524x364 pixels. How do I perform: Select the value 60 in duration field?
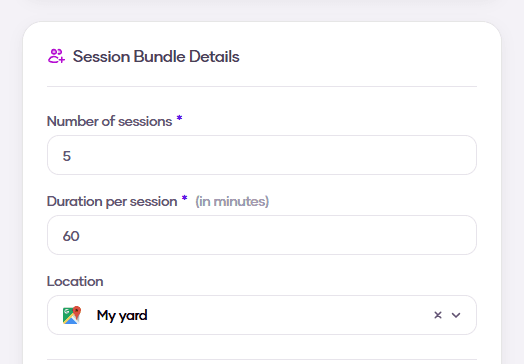click(x=71, y=236)
